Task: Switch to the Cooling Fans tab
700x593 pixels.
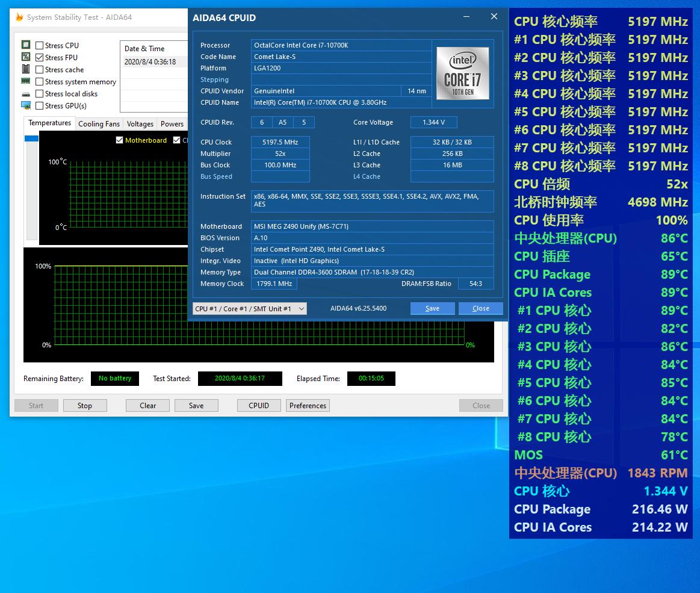Action: (99, 123)
